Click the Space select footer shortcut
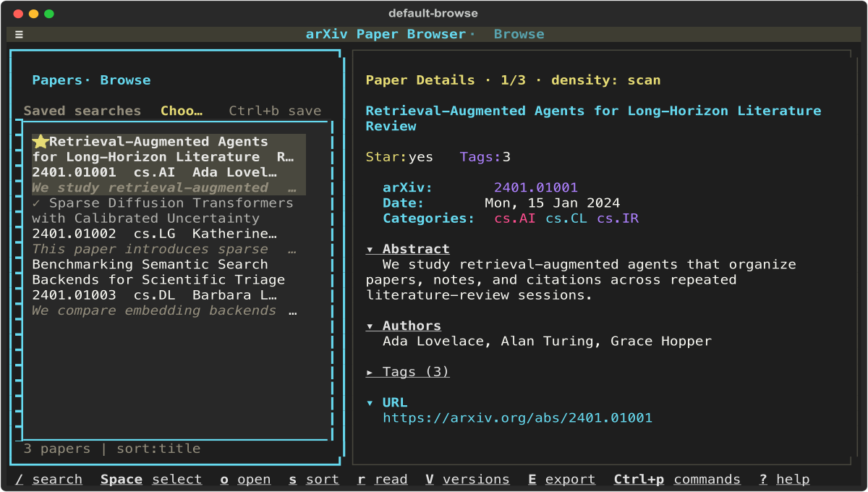 click(151, 479)
